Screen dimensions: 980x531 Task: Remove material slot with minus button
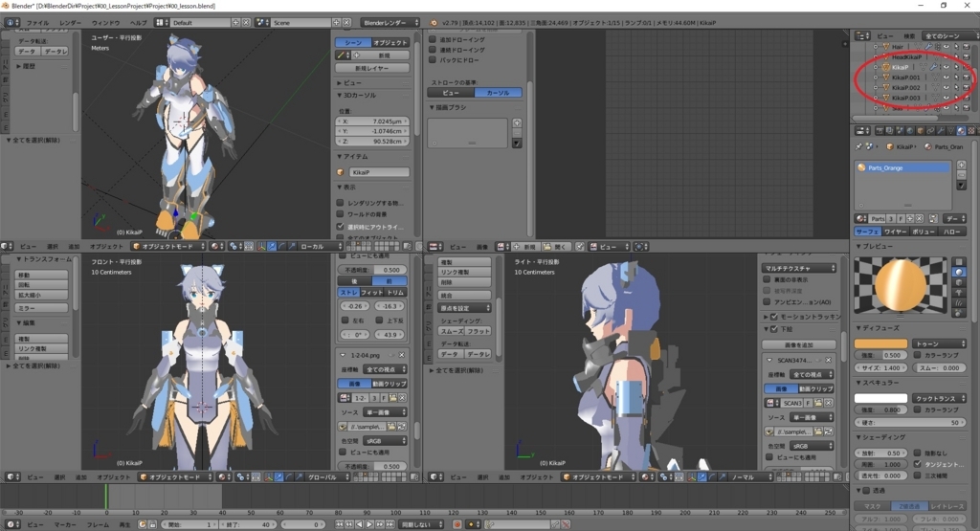pos(961,175)
